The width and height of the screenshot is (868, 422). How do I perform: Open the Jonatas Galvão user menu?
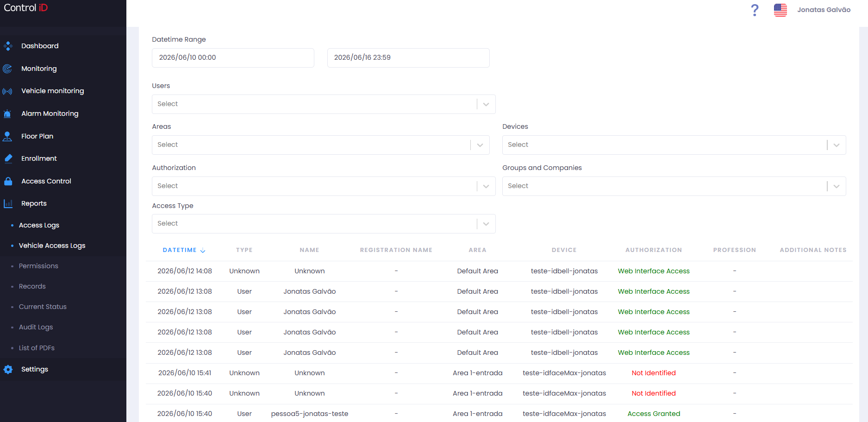point(824,10)
